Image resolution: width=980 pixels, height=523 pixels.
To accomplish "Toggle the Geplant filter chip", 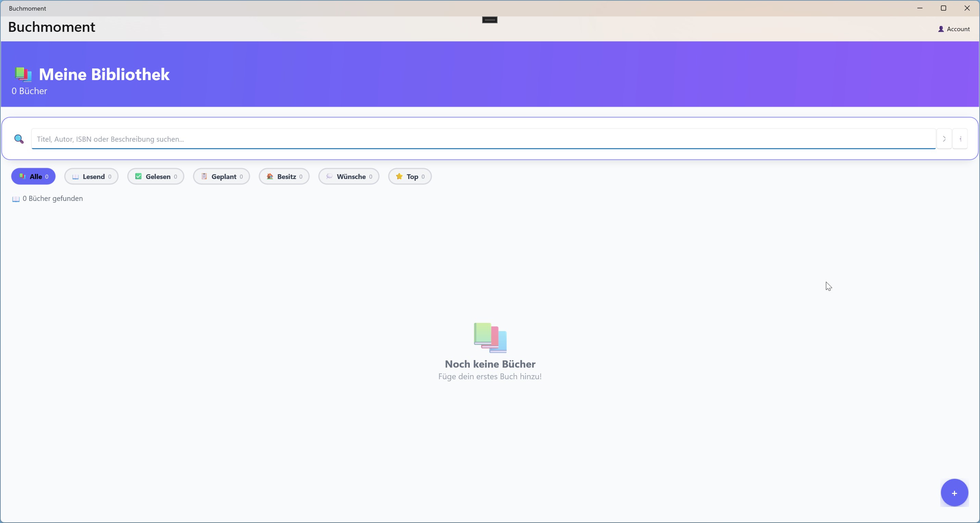I will 222,177.
